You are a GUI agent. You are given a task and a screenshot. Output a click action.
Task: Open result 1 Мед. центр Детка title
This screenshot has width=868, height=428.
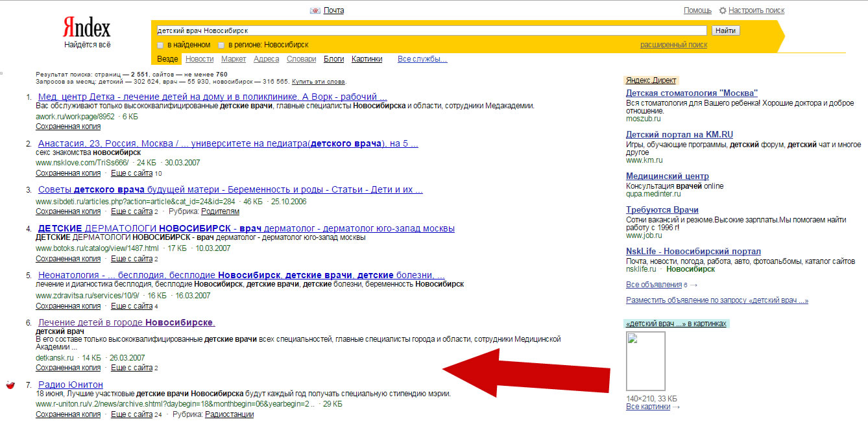tap(212, 97)
